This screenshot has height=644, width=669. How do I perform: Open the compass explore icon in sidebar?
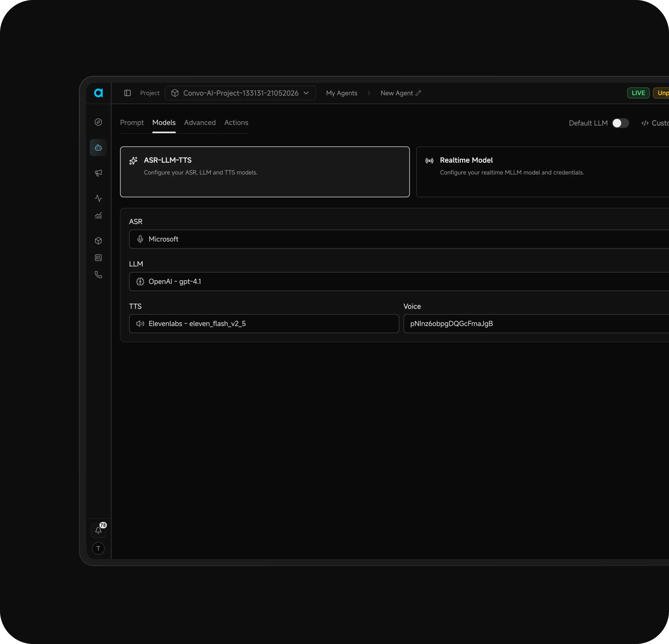coord(98,122)
